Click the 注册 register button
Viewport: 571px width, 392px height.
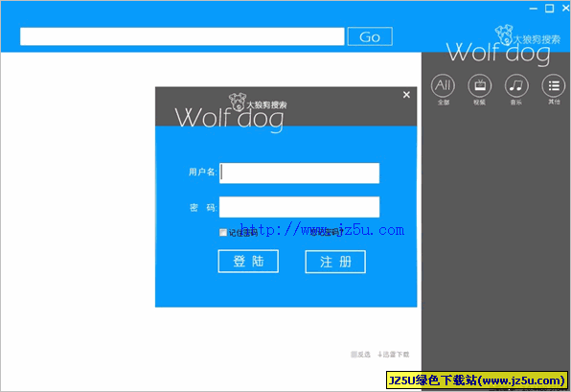(335, 262)
